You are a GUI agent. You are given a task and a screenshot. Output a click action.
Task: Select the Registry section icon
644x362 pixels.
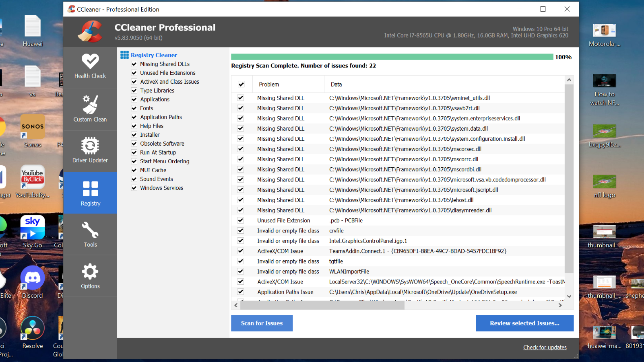point(90,189)
